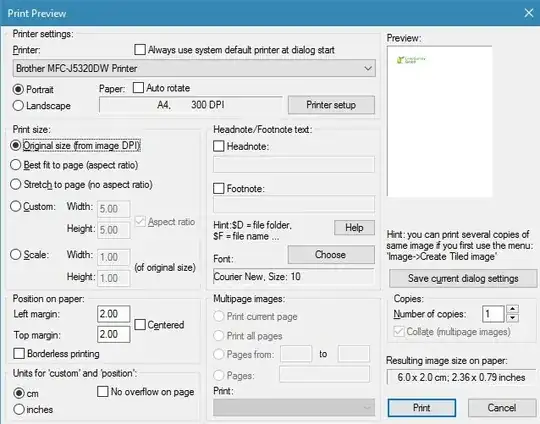Click the Top margin field
540x424 pixels.
coord(114,334)
